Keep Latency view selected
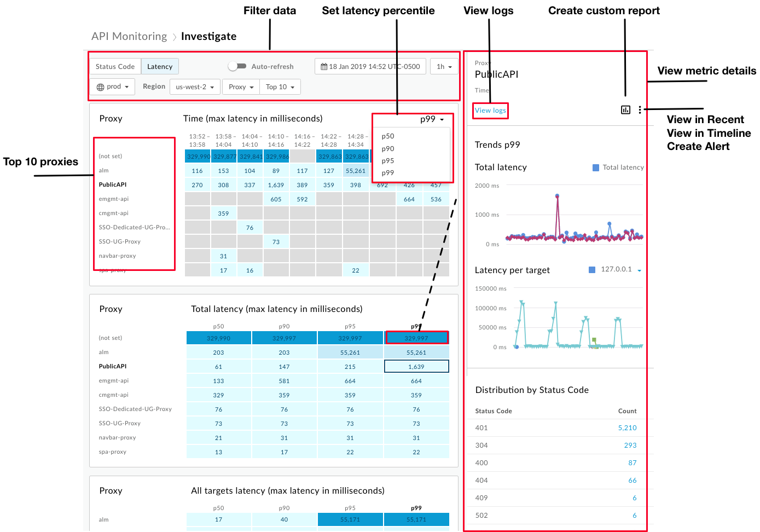 160,66
